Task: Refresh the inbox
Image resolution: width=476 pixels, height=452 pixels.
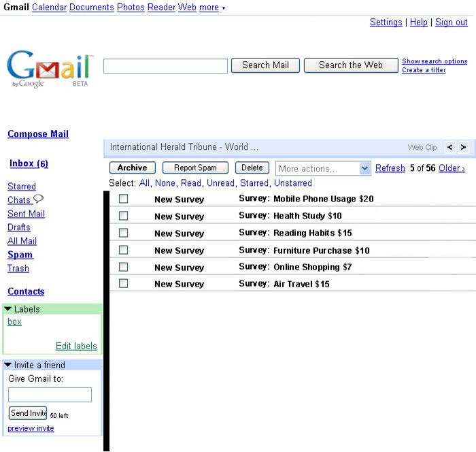Action: point(390,167)
